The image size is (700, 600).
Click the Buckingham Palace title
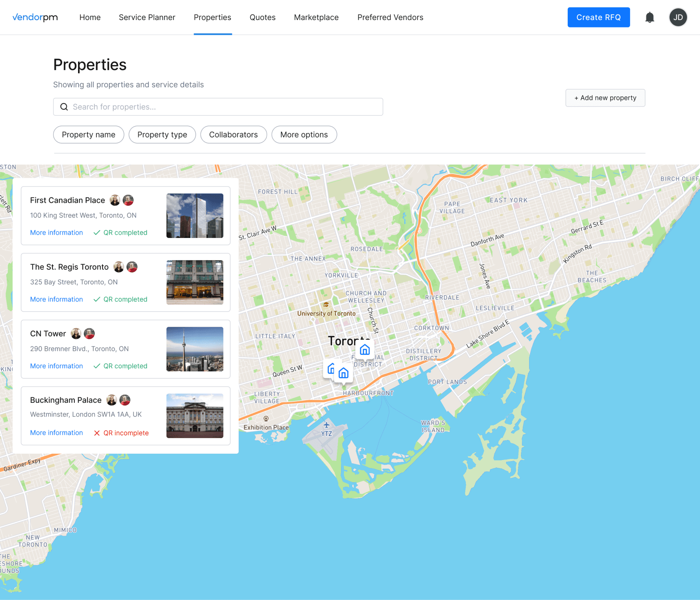[66, 400]
